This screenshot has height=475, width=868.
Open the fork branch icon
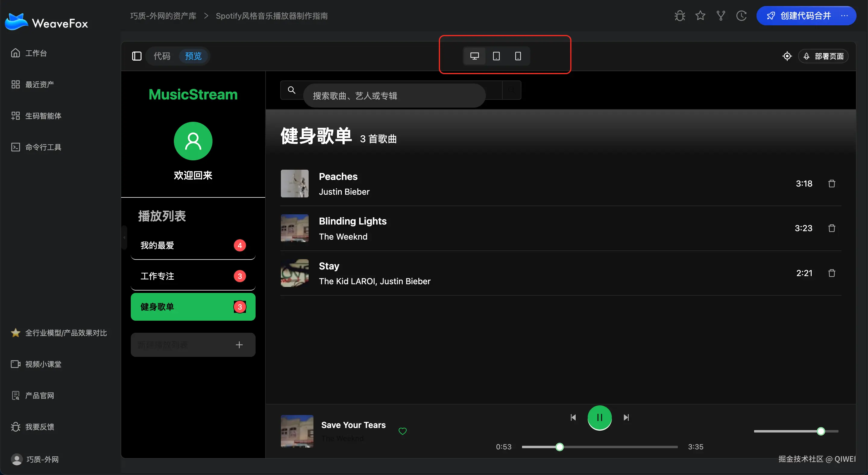point(721,15)
